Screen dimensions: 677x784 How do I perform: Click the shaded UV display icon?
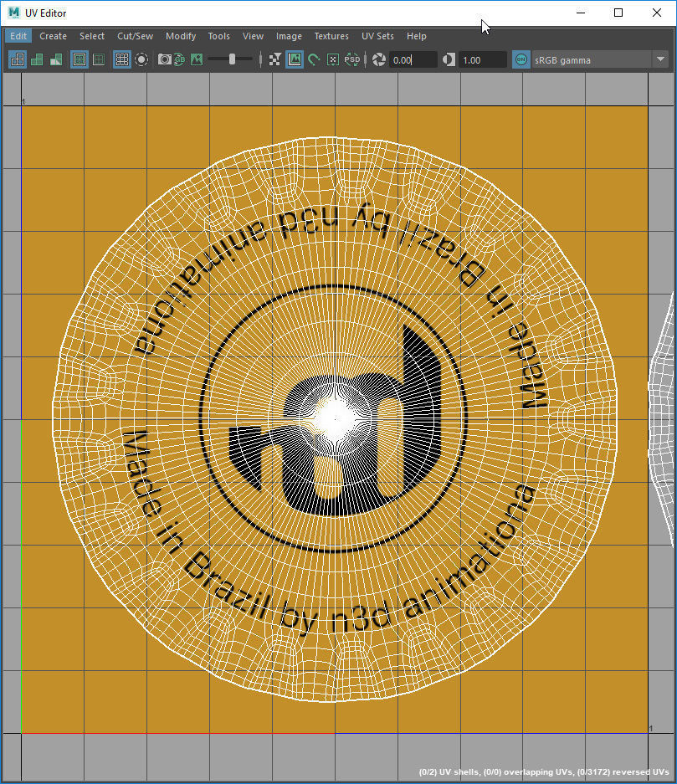click(x=37, y=60)
